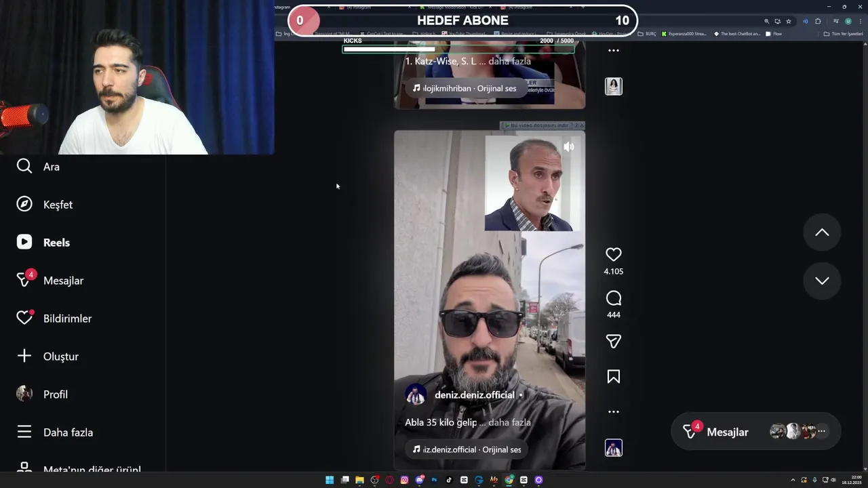This screenshot has height=488, width=868.
Task: Open the 'The best ChatBot an...' bookmark
Action: [x=737, y=34]
